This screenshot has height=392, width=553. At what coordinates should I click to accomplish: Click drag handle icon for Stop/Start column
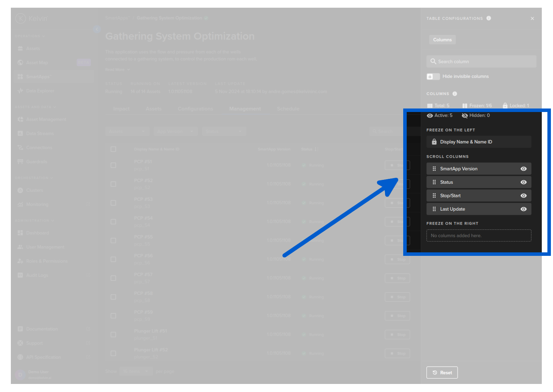click(x=434, y=196)
